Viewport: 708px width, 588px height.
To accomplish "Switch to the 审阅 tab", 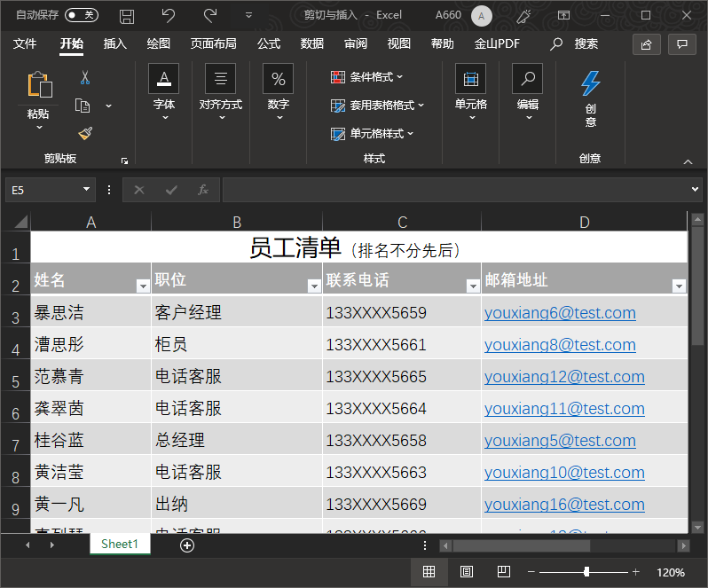I will click(356, 43).
